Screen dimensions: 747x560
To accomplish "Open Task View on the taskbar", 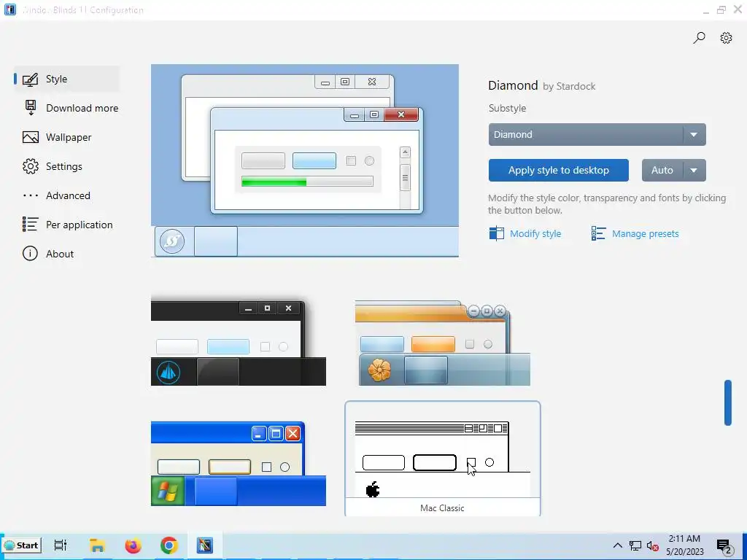I will [x=61, y=545].
